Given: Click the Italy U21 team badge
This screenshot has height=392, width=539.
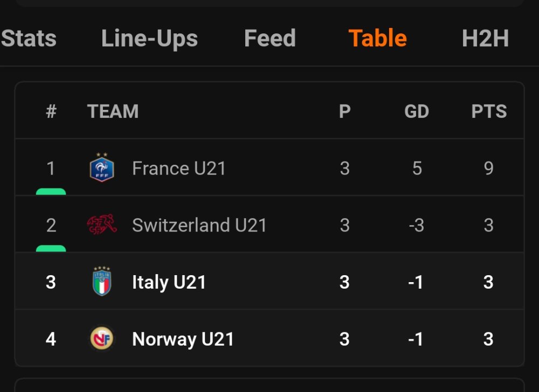Looking at the screenshot, I should [102, 282].
